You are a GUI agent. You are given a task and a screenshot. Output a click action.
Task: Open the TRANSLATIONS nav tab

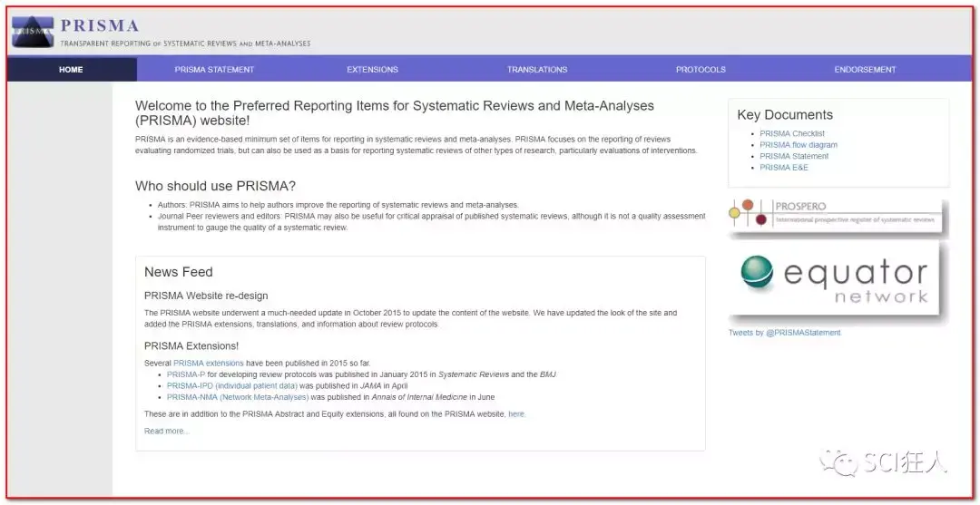[x=537, y=69]
